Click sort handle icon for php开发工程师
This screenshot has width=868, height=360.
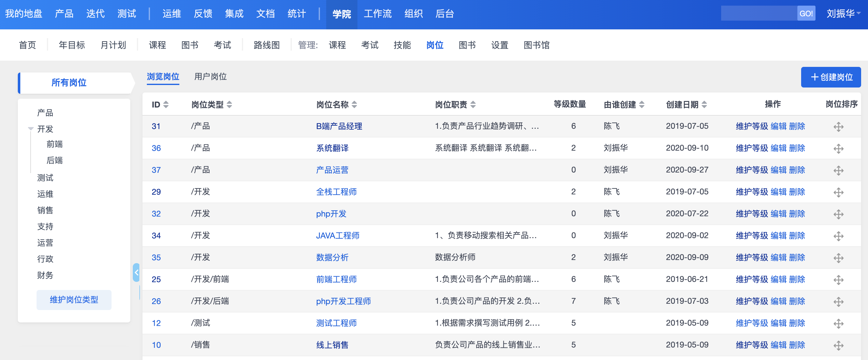click(838, 302)
